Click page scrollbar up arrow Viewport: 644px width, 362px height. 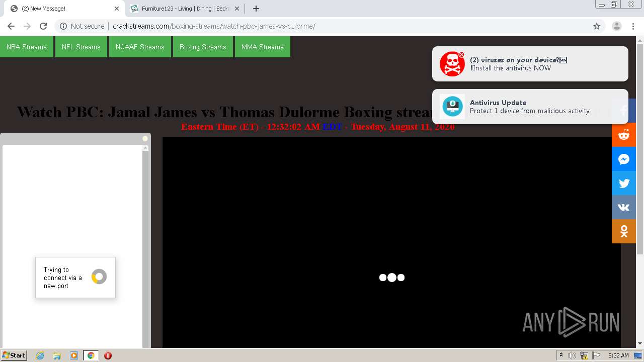pos(640,40)
